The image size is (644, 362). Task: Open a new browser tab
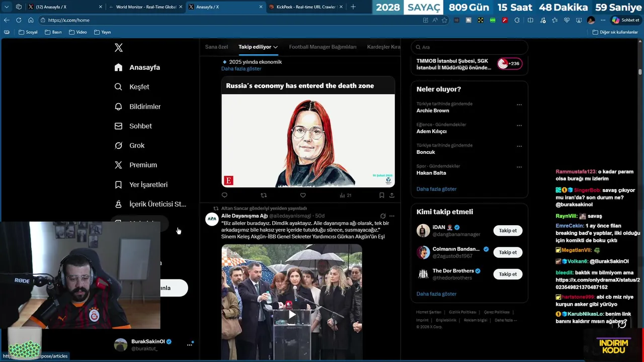click(353, 7)
